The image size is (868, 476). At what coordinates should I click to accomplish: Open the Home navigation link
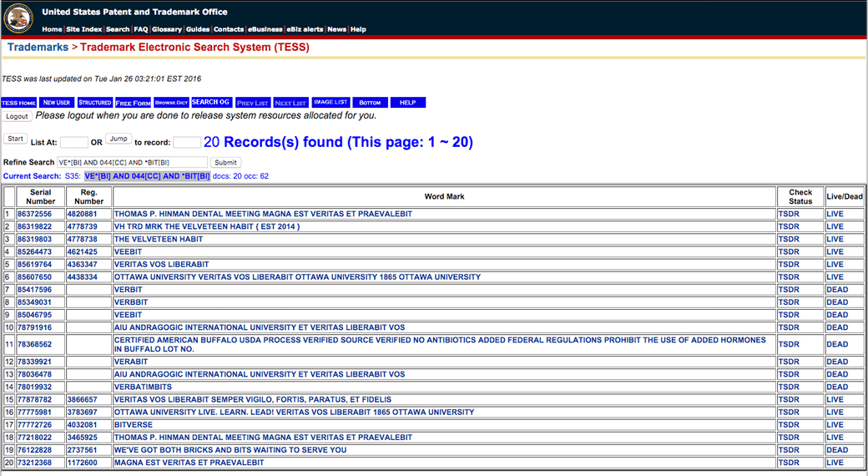[x=52, y=29]
